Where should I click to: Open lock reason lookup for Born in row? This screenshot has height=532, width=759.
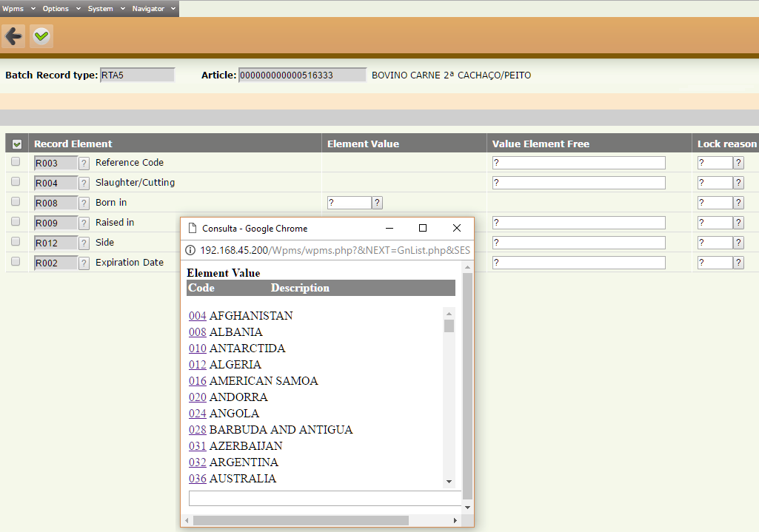(739, 203)
